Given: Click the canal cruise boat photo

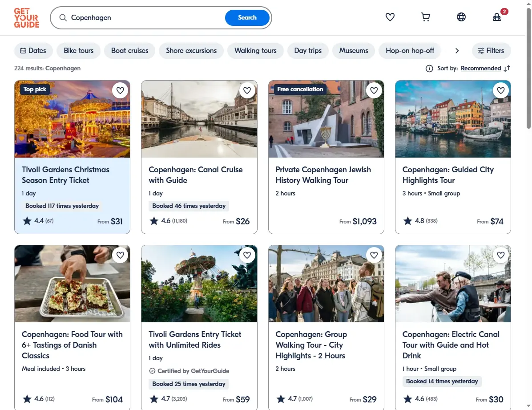Looking at the screenshot, I should point(199,119).
